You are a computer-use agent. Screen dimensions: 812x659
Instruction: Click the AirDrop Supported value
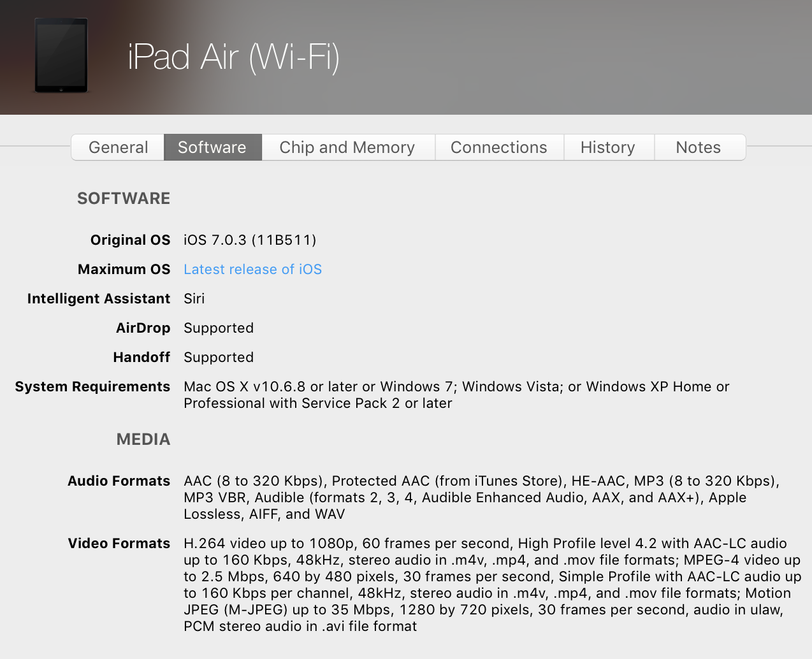point(219,328)
